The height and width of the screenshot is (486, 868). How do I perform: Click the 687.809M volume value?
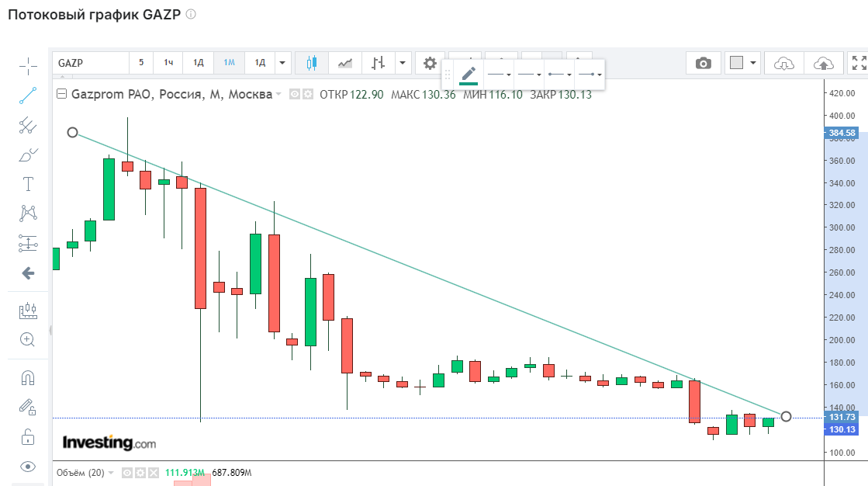coord(232,473)
